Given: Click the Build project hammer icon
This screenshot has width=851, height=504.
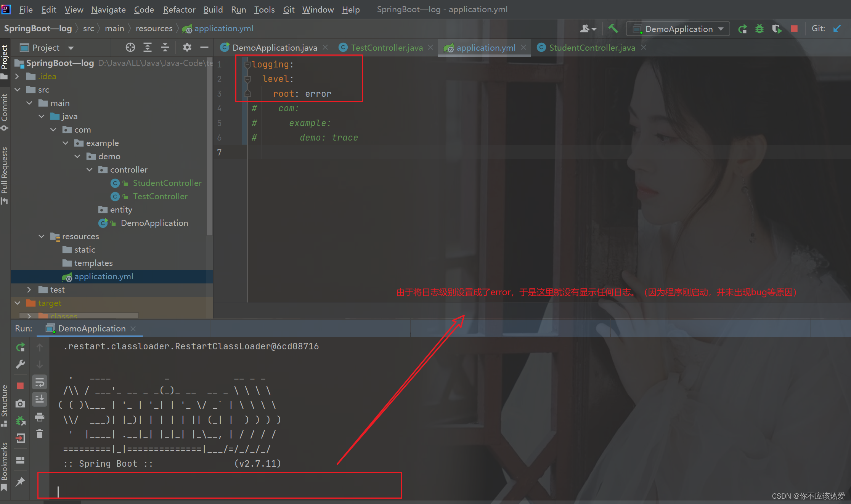Looking at the screenshot, I should click(613, 29).
